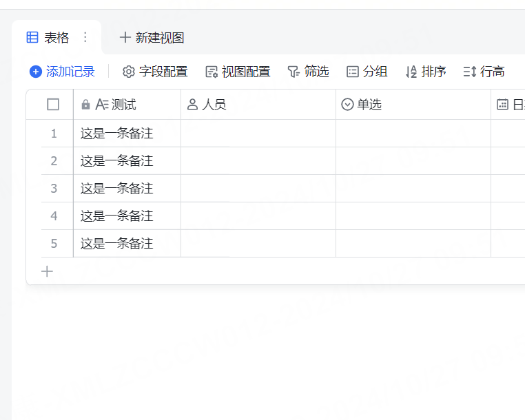Open 视图配置 view settings
Screen dimensions: 525x420
click(238, 72)
